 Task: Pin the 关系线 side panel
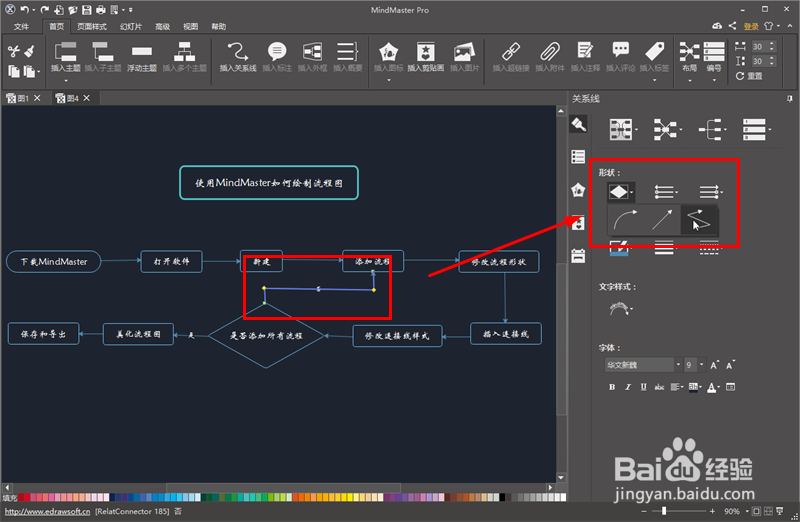point(789,98)
